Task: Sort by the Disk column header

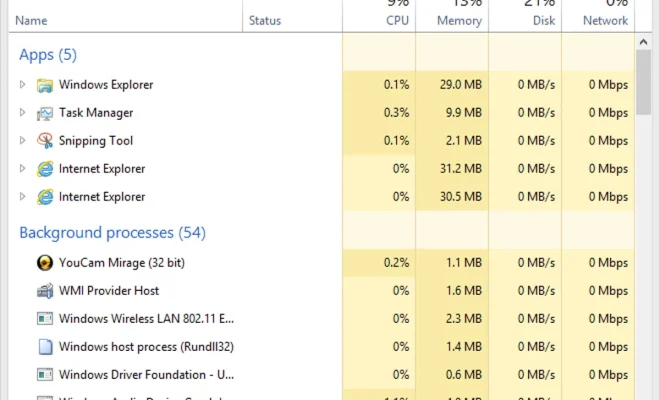Action: click(544, 21)
